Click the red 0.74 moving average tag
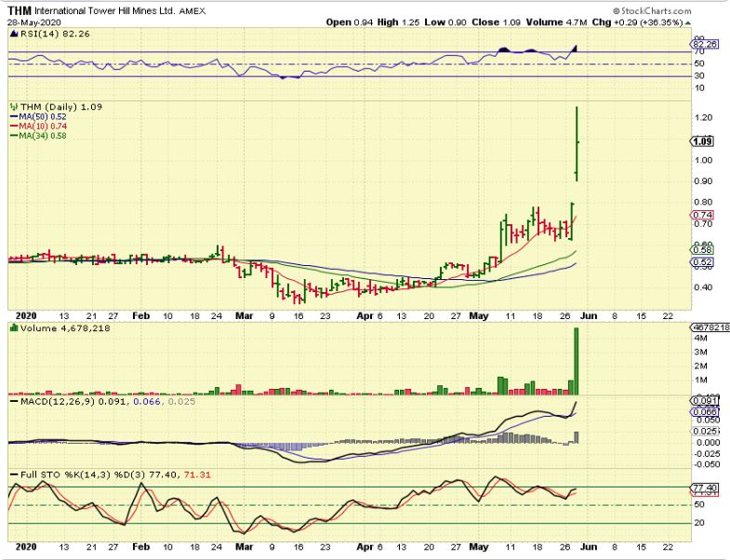The width and height of the screenshot is (730, 560). click(x=702, y=215)
